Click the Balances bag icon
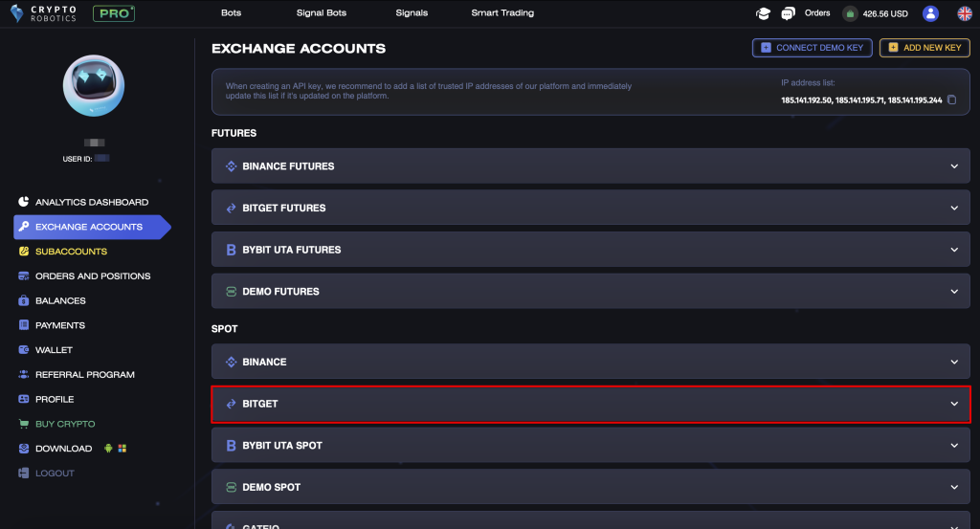The width and height of the screenshot is (980, 529). coord(24,300)
